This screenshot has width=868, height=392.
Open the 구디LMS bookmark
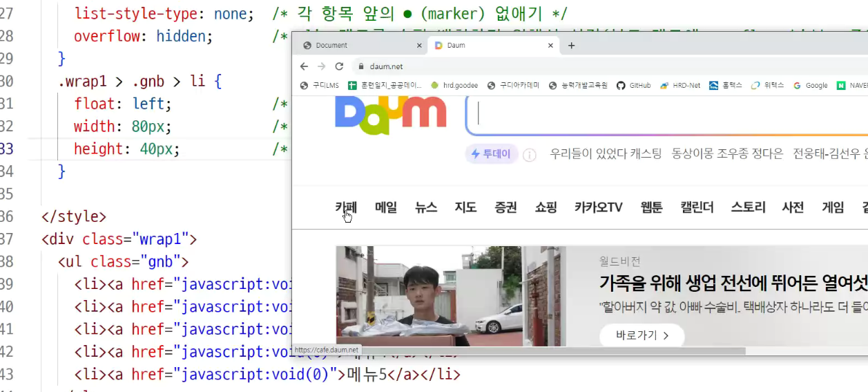point(319,86)
